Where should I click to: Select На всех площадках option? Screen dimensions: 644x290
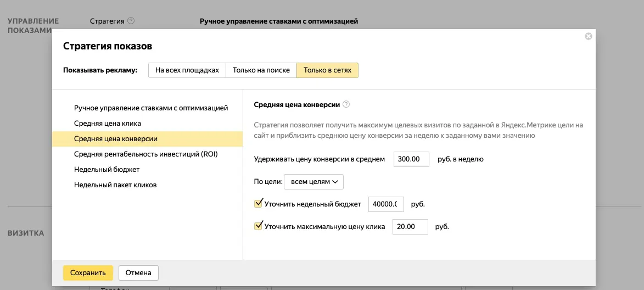(187, 70)
